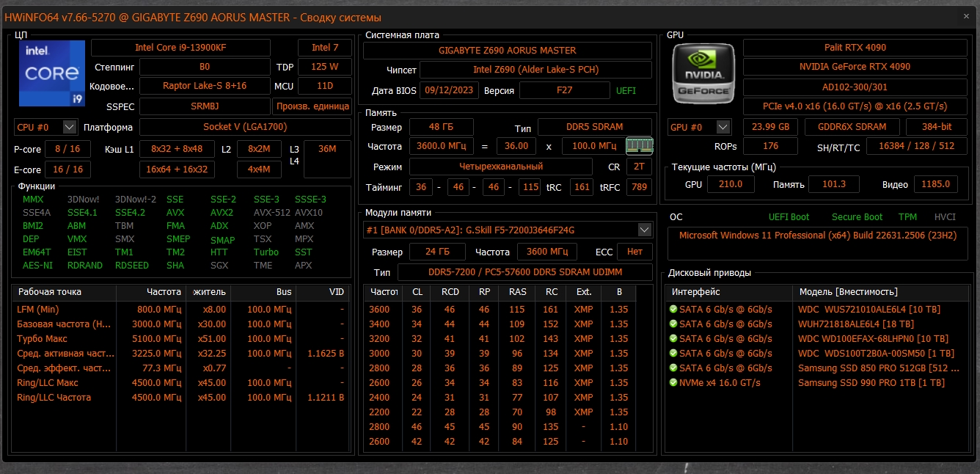The image size is (980, 474).
Task: Click the DDR5-7200 / PC5-57600 module type field
Action: click(x=524, y=272)
